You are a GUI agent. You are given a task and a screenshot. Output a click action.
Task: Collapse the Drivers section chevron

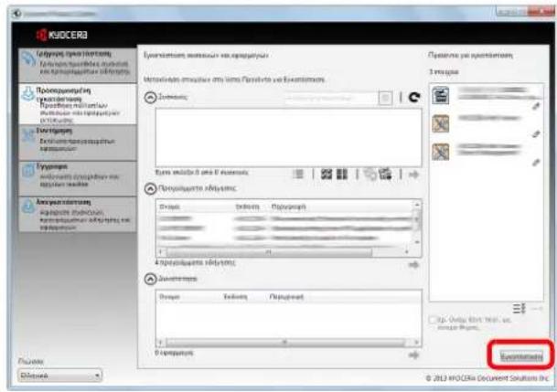point(150,189)
